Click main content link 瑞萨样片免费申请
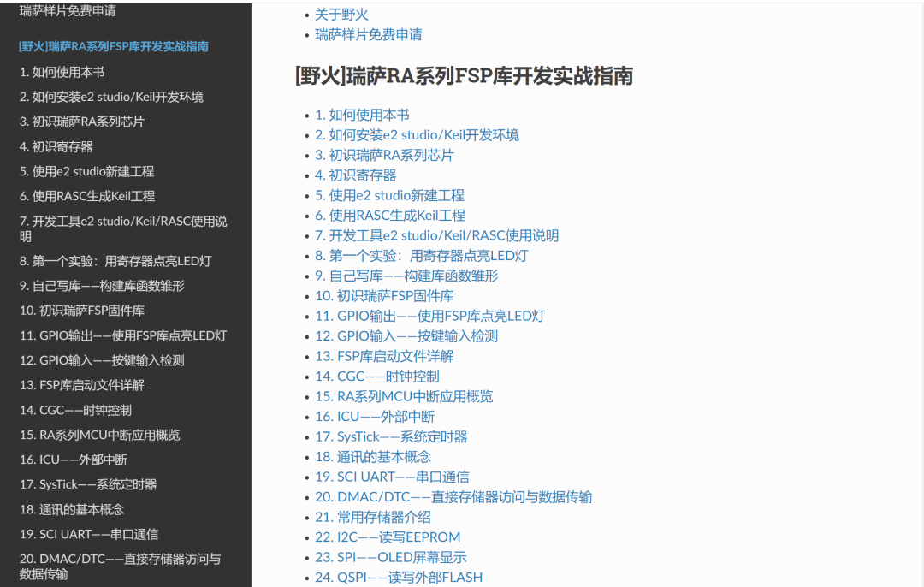This screenshot has height=587, width=924. click(x=368, y=34)
